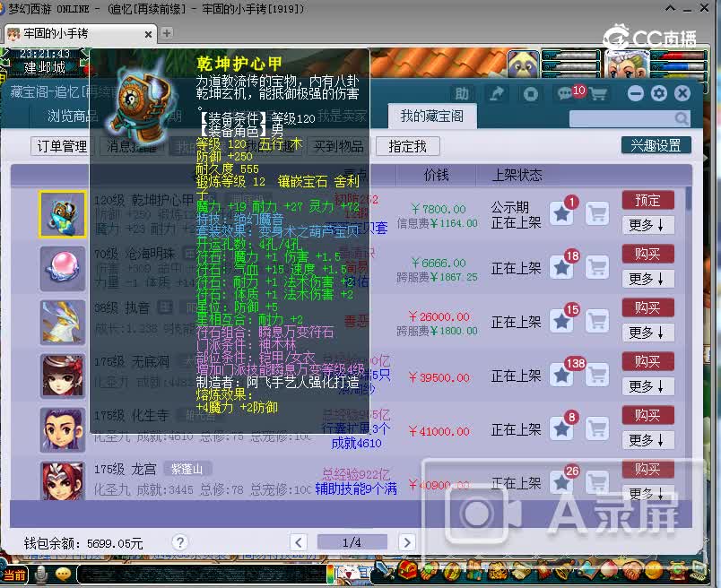Click the 兴趣设置 button
This screenshot has width=721, height=588.
tap(656, 145)
